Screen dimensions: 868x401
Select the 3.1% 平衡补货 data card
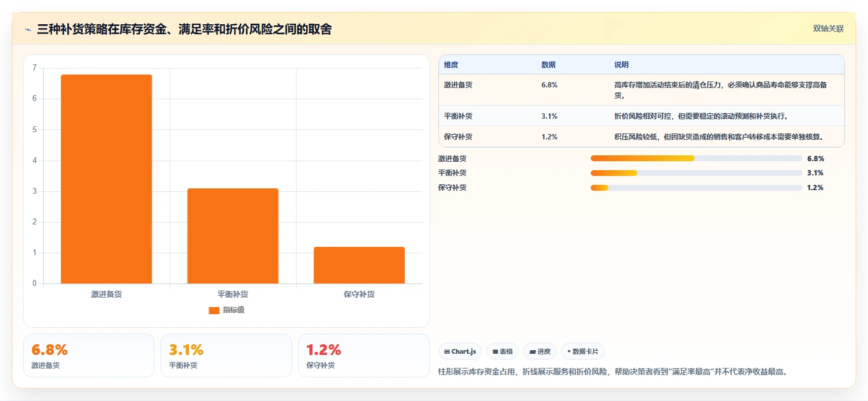click(226, 356)
